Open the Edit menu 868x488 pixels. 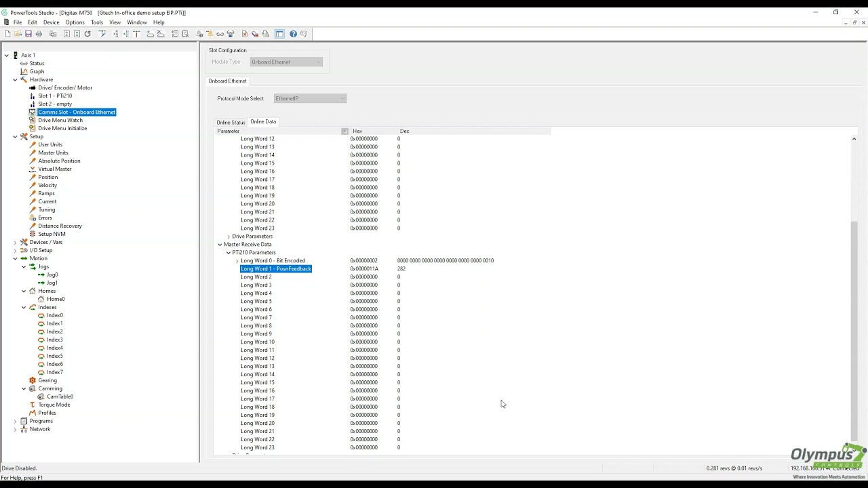[x=33, y=22]
